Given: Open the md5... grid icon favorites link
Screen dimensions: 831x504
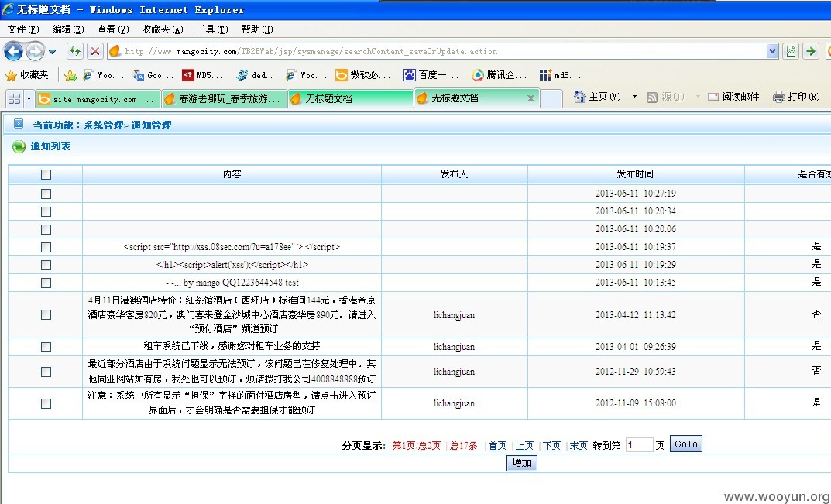Looking at the screenshot, I should (560, 75).
